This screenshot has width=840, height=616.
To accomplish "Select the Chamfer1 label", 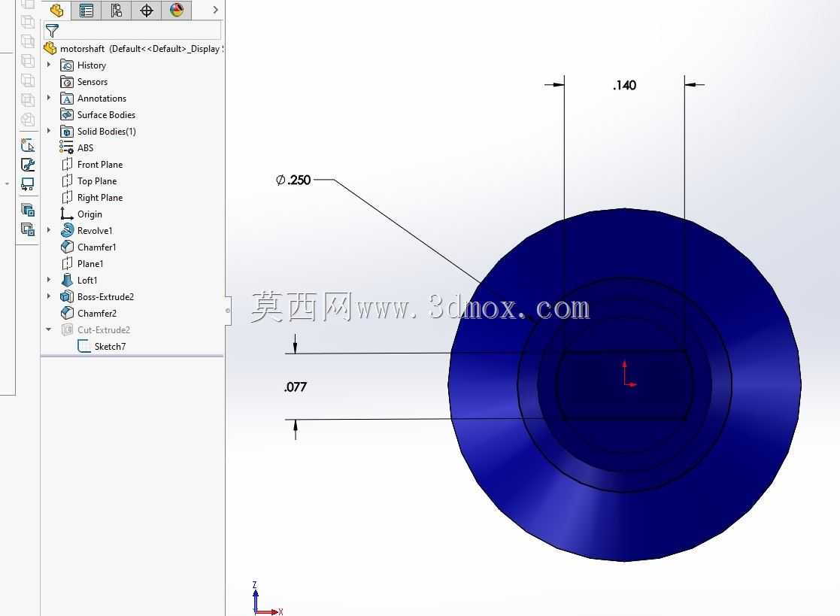I will (96, 247).
